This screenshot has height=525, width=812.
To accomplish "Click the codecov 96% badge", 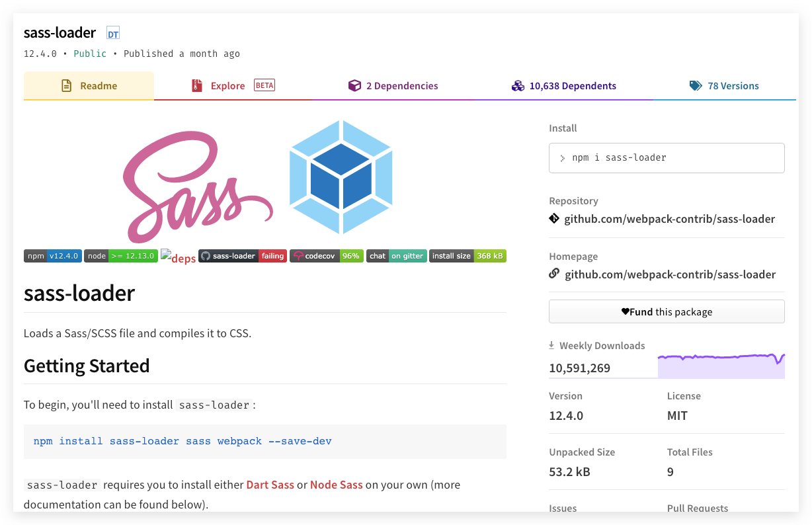I will click(x=327, y=256).
